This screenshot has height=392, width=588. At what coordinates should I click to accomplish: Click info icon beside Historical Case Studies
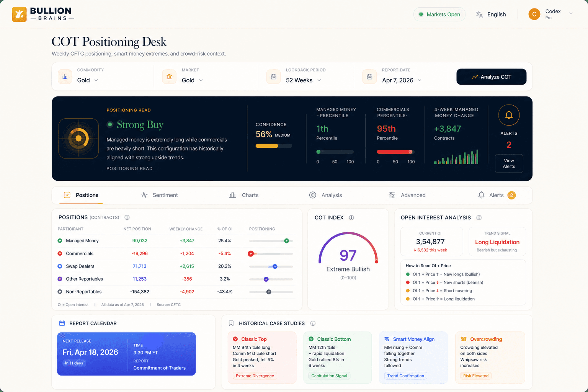tap(313, 323)
